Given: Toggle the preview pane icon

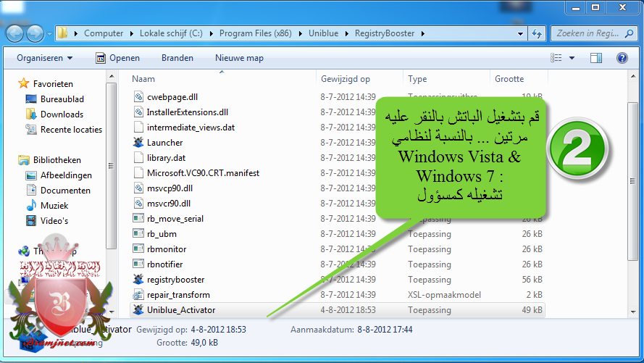Looking at the screenshot, I should point(596,58).
